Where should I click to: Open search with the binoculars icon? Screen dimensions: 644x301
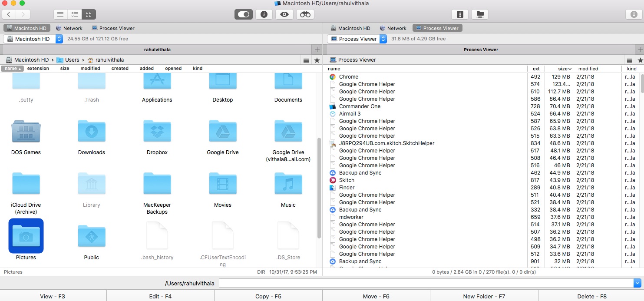(305, 14)
